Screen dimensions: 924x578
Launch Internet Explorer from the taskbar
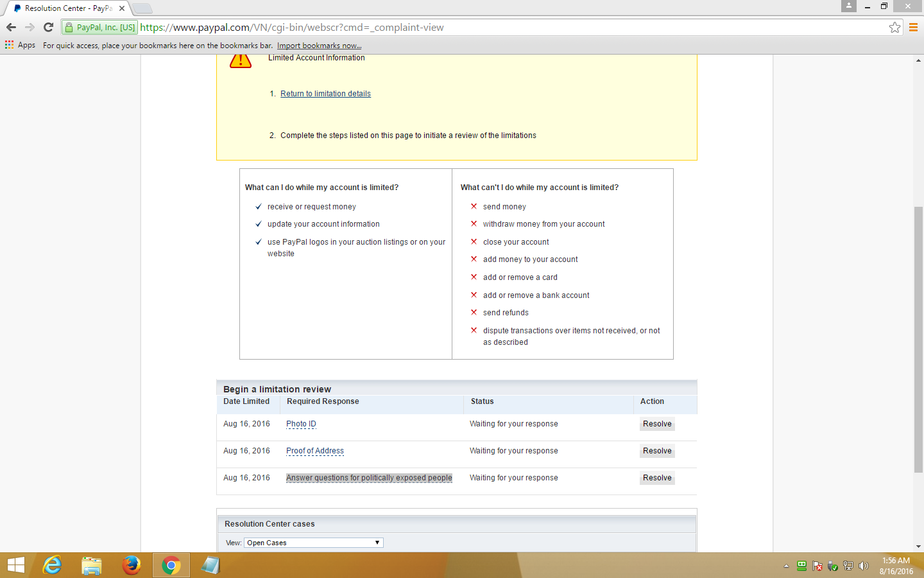pyautogui.click(x=52, y=565)
